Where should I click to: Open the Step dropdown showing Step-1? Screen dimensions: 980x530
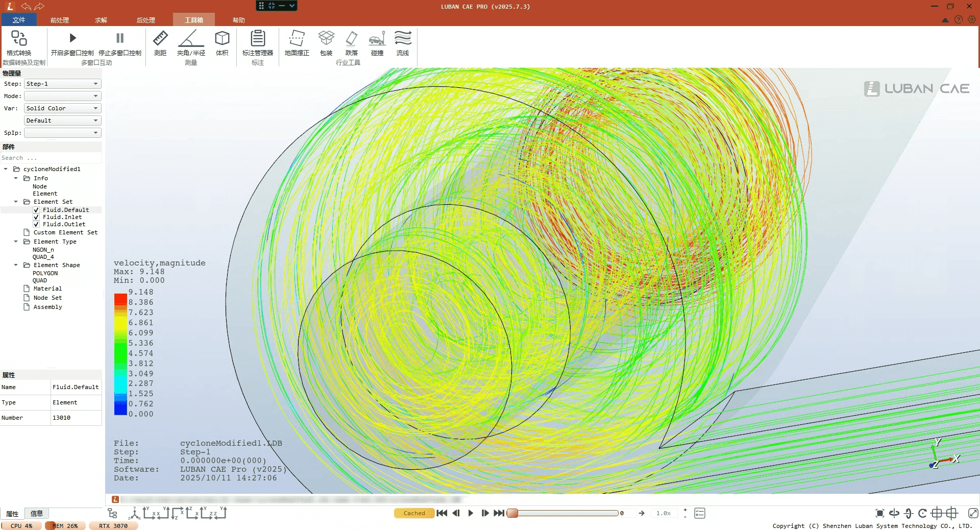tap(62, 84)
